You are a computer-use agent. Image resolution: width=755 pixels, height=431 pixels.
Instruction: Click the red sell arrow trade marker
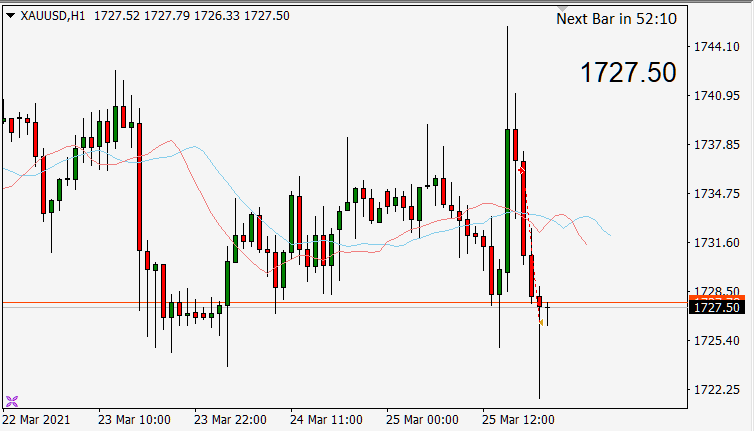click(521, 170)
